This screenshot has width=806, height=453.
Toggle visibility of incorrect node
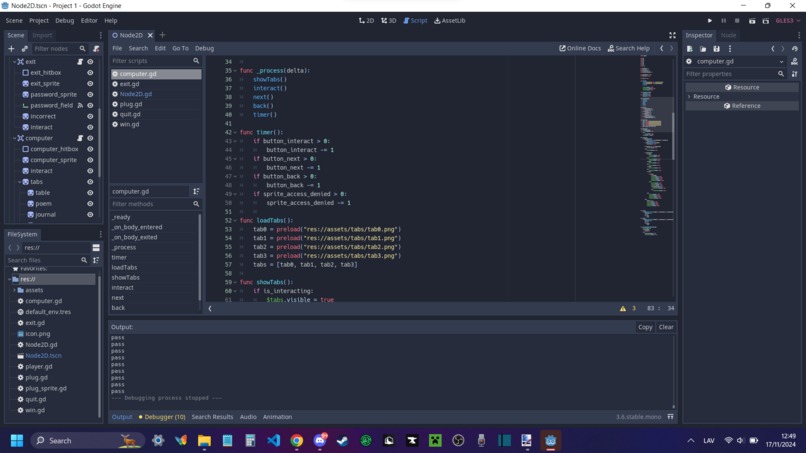click(90, 116)
